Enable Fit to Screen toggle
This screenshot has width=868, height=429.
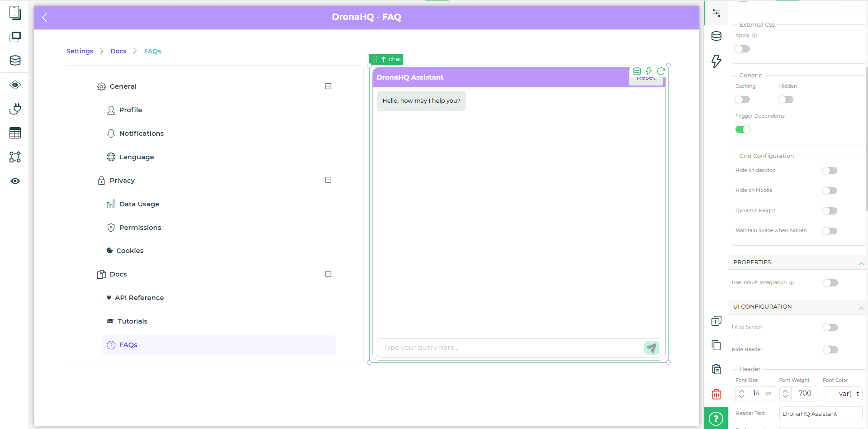pyautogui.click(x=831, y=327)
